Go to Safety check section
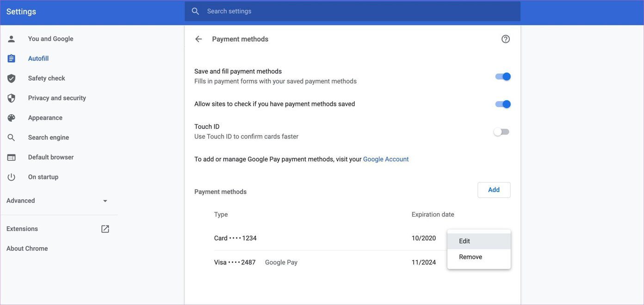 [x=46, y=79]
